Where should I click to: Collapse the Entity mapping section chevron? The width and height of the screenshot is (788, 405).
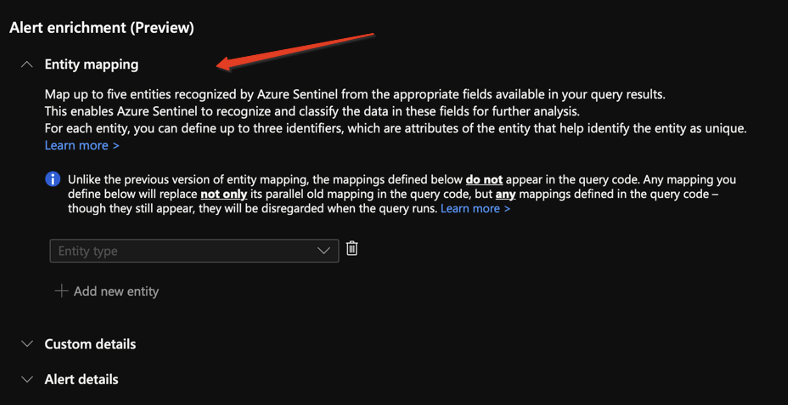point(28,65)
